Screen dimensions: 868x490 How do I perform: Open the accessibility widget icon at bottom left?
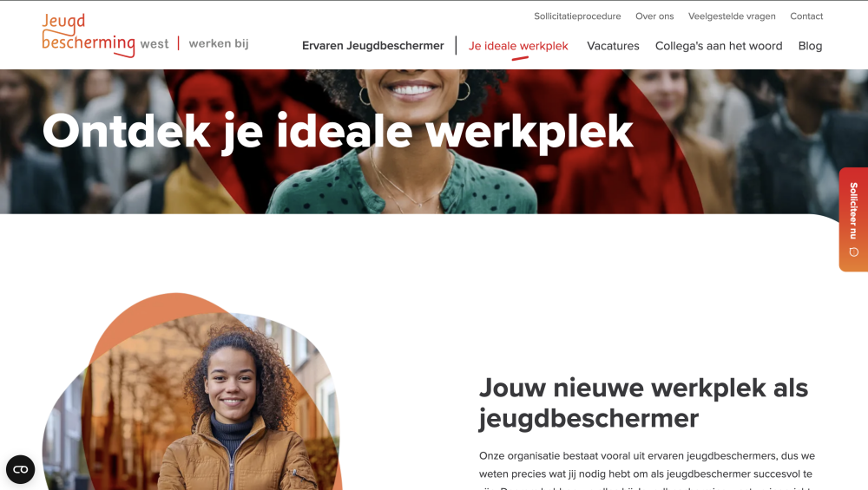(x=21, y=469)
